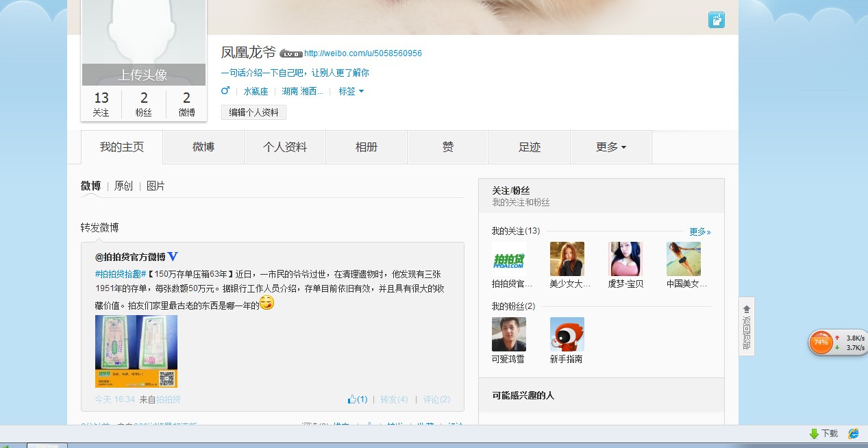Click the skin template icon on cover
This screenshot has height=448, width=868.
pos(717,20)
